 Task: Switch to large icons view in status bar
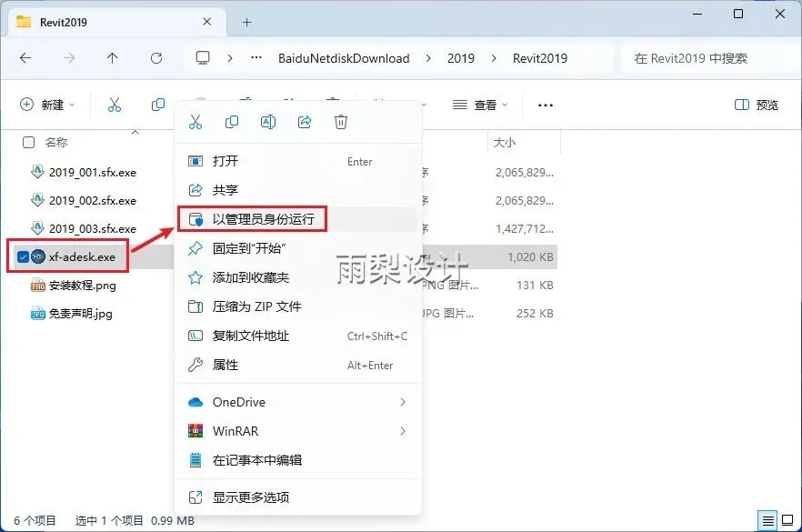pos(787,521)
